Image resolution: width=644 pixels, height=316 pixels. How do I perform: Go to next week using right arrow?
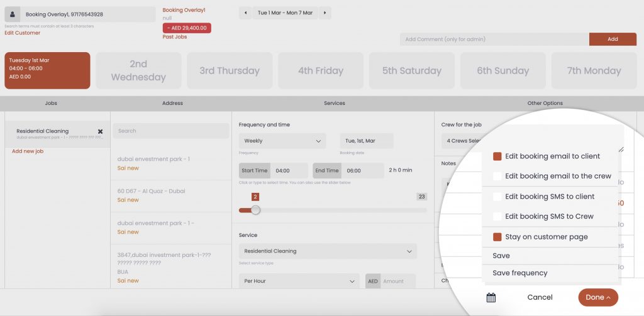tap(325, 13)
